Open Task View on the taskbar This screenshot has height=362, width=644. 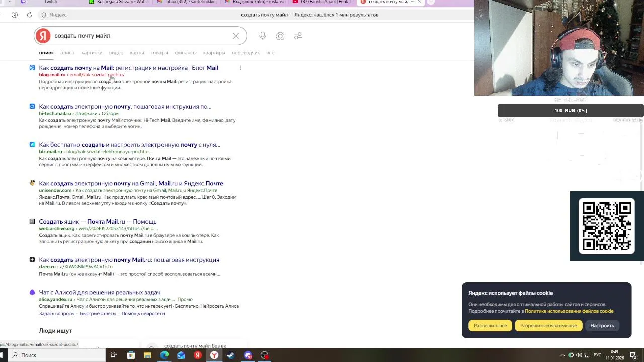tap(114, 355)
